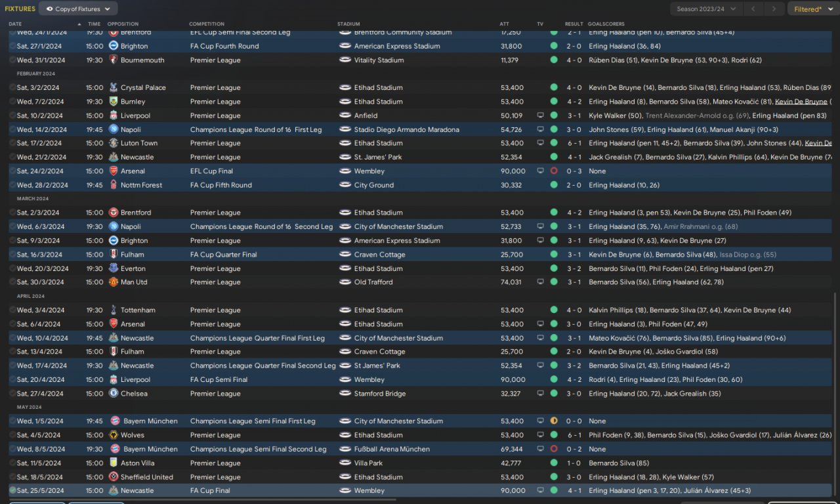840x504 pixels.
Task: Click the Tottenham club badge
Action: 114,310
